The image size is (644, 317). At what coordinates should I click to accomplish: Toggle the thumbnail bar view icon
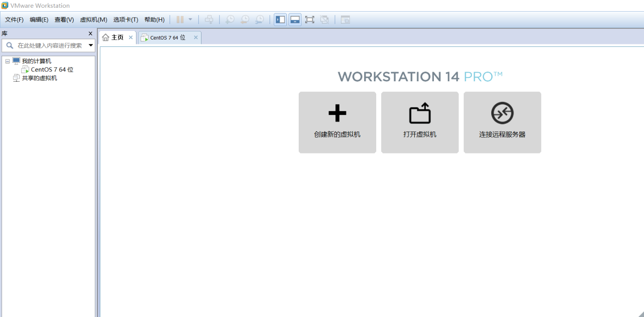coord(295,19)
